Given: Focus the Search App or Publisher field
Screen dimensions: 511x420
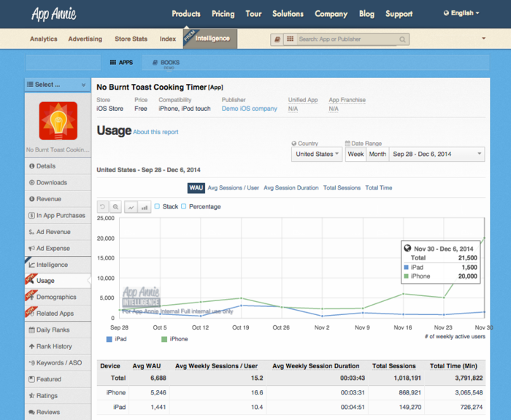Looking at the screenshot, I should [x=347, y=39].
